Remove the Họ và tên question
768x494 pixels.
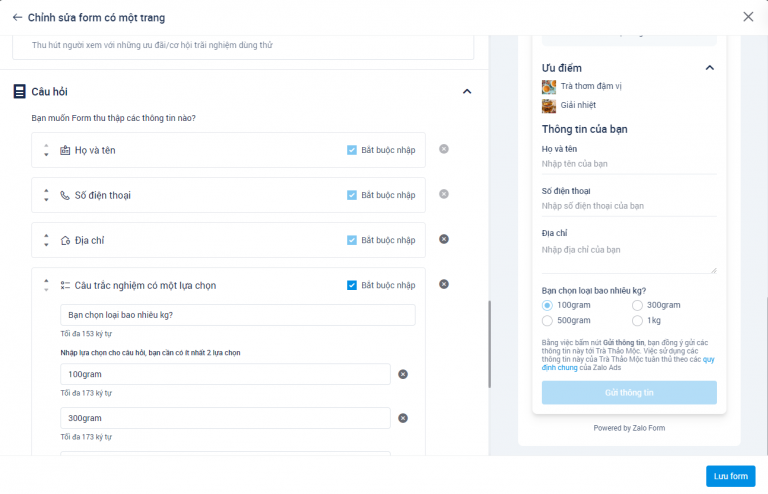444,150
